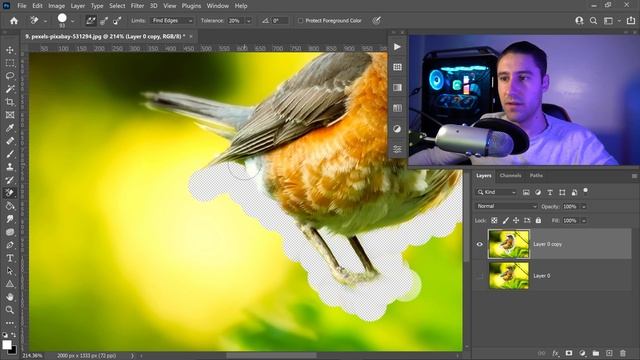Open the Opacity 100% dropdown arrow

584,207
